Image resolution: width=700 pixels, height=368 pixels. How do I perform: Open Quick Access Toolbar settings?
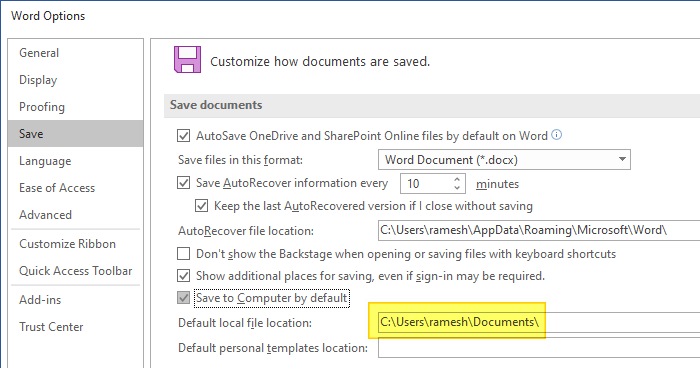tap(75, 271)
